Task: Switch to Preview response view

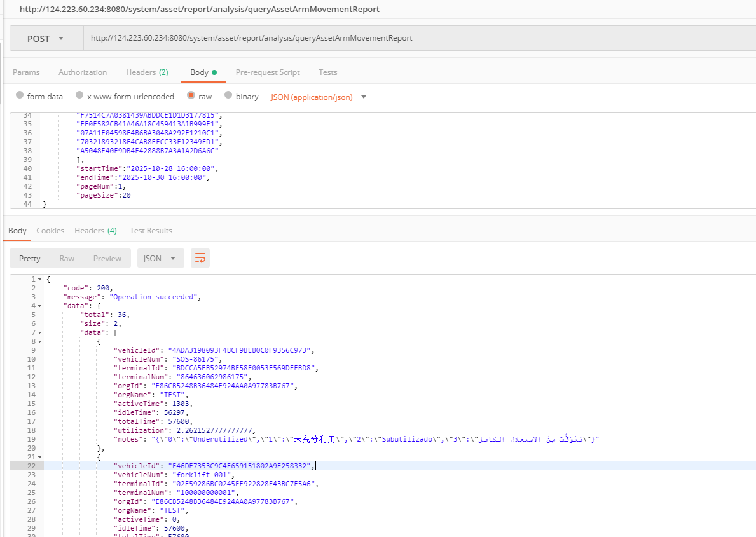Action: coord(107,259)
